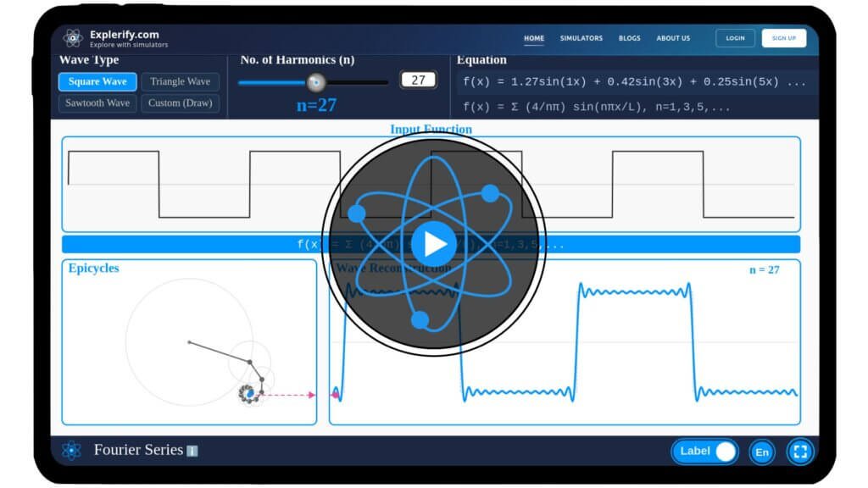The width and height of the screenshot is (868, 488).
Task: Open the ABOUT US page
Action: coord(673,38)
